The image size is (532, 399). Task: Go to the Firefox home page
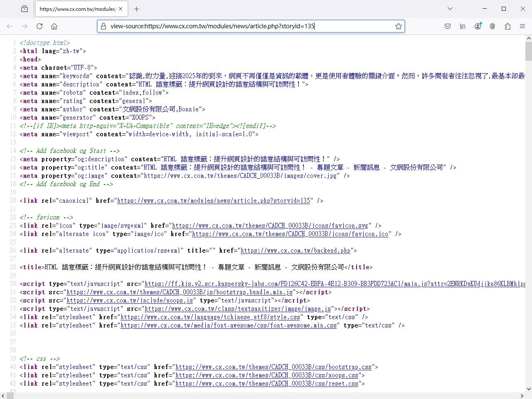54,26
